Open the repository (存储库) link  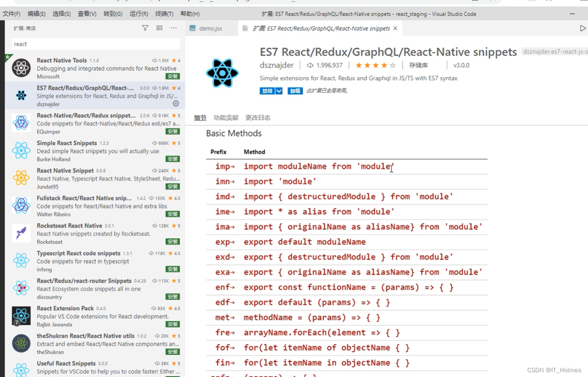pyautogui.click(x=418, y=66)
